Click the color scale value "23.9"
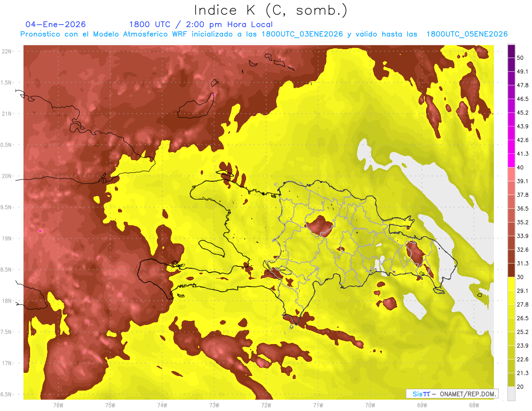Viewport: 532px width, 411px height. coord(522,346)
